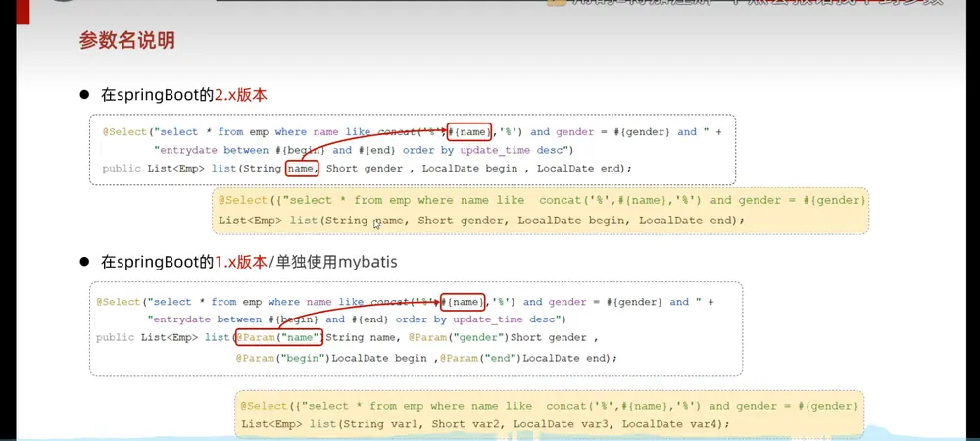Image resolution: width=980 pixels, height=441 pixels.
Task: Select the heading 在springBoot的2.x版本
Action: click(184, 96)
